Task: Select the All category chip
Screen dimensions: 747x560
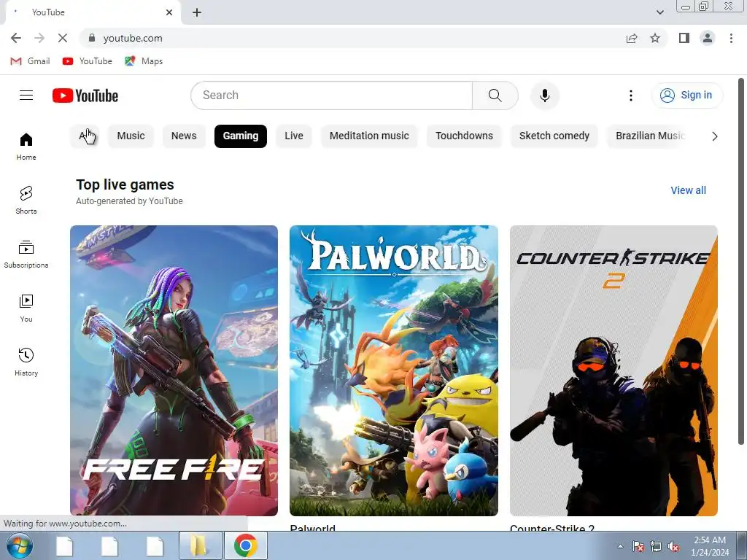Action: [85, 136]
